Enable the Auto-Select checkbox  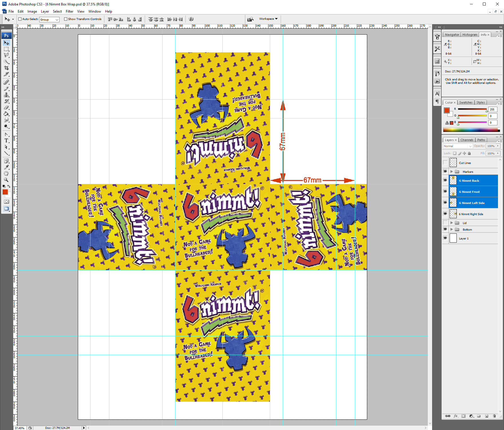[x=20, y=19]
